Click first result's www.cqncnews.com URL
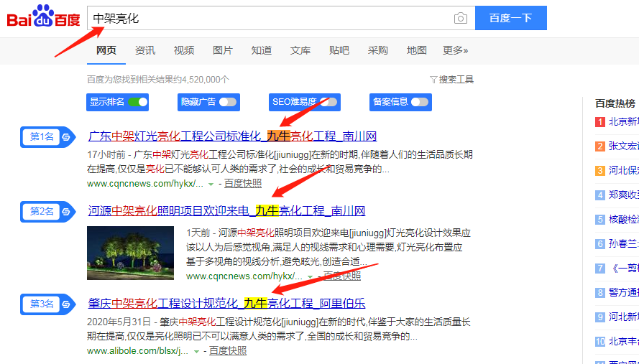Screen dimensions: 639x364 point(145,184)
